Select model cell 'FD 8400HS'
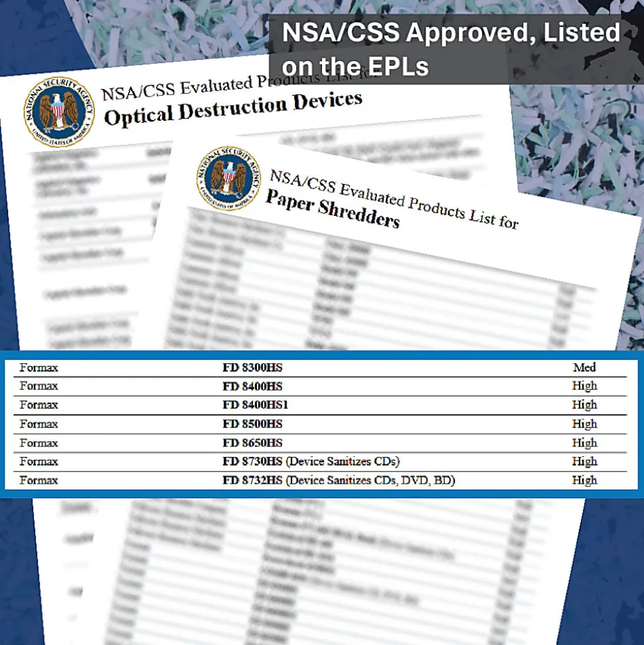The width and height of the screenshot is (644, 645). pos(252,386)
